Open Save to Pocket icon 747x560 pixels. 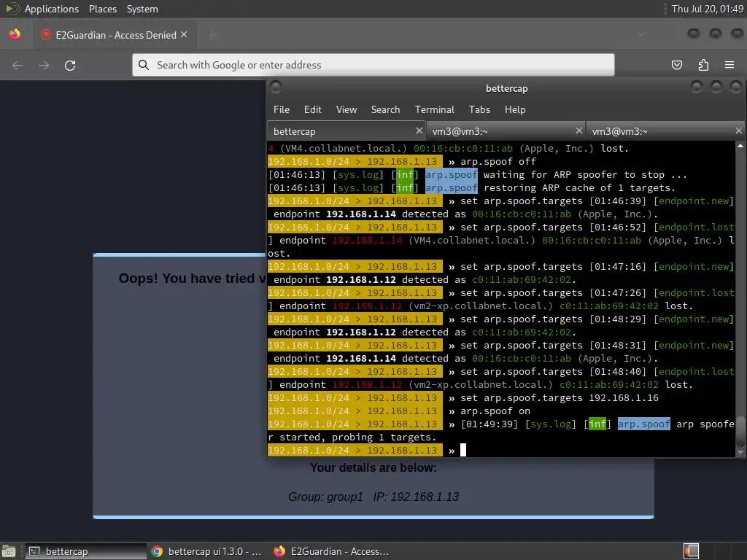tap(676, 65)
